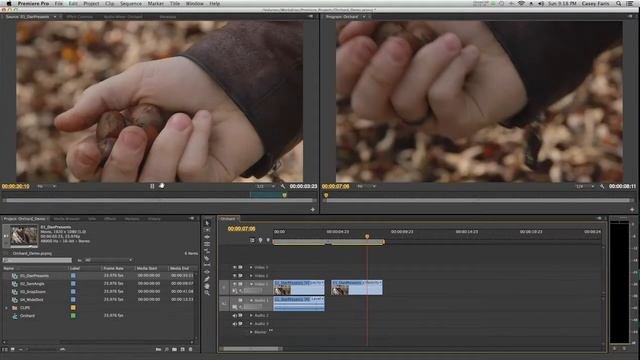
Task: Click Source monitor timecode 00:00:30:19
Action: (16, 186)
